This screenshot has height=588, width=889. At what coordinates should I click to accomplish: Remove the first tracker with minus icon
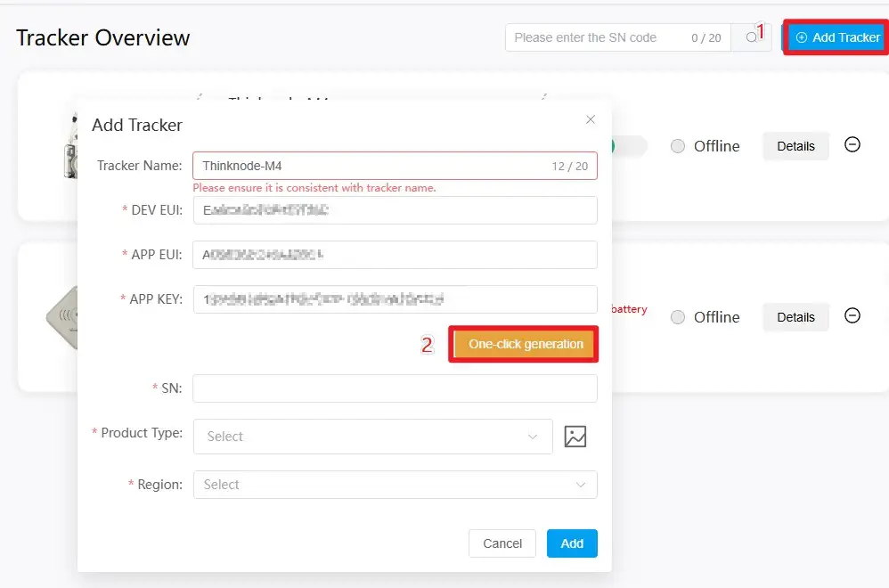coord(852,145)
